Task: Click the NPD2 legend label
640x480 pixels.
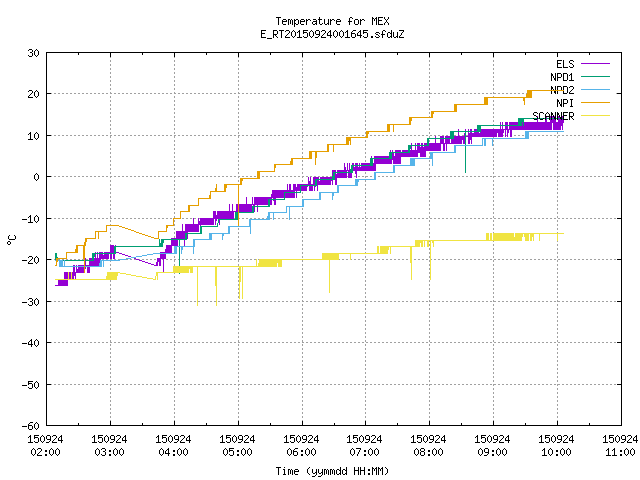Action: click(x=562, y=90)
